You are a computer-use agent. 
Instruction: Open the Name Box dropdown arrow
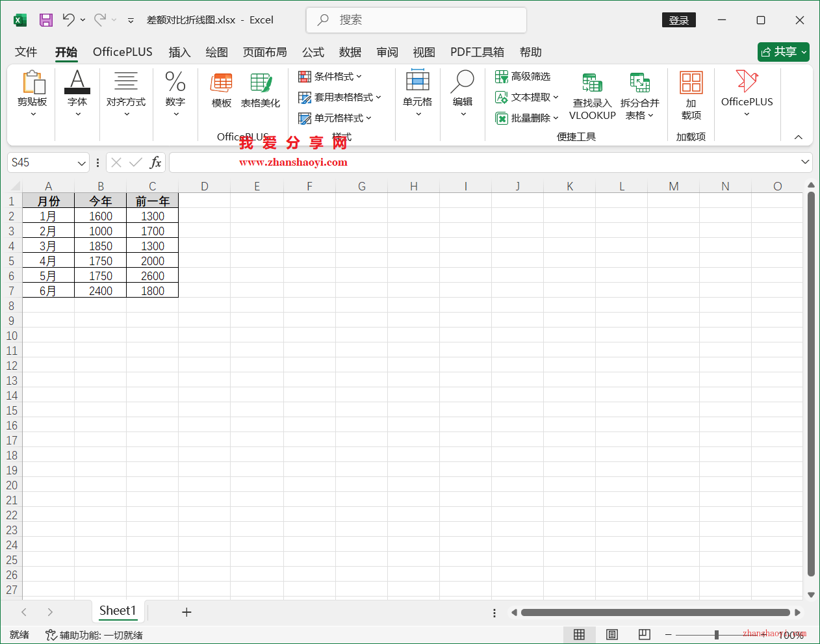(82, 162)
